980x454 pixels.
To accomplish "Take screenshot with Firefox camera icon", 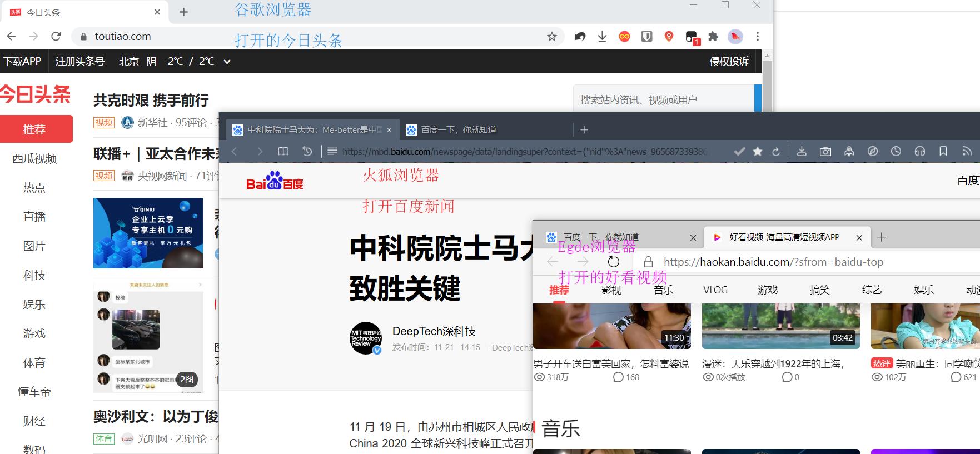I will pos(825,151).
